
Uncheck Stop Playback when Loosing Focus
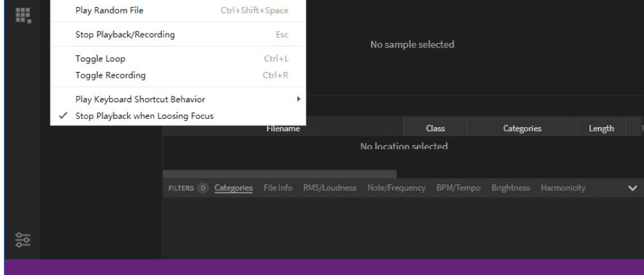coord(178,116)
